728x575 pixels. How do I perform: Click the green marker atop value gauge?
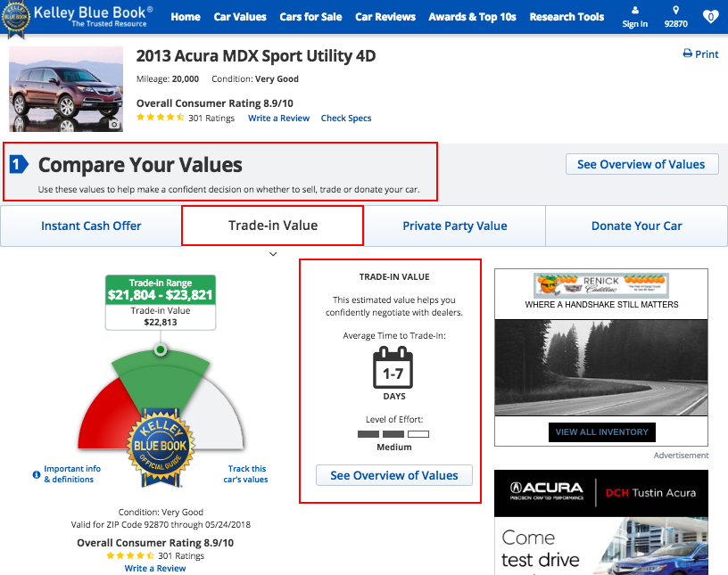pos(161,349)
